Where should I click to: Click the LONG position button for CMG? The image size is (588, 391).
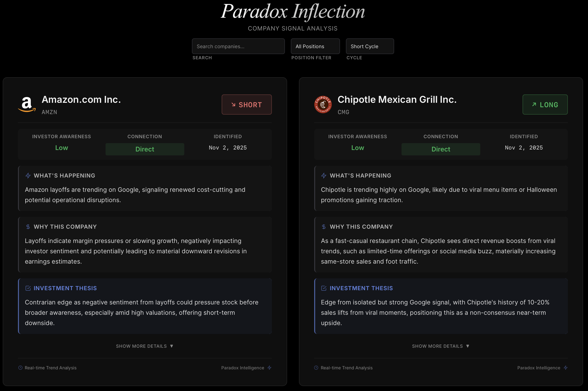(545, 105)
